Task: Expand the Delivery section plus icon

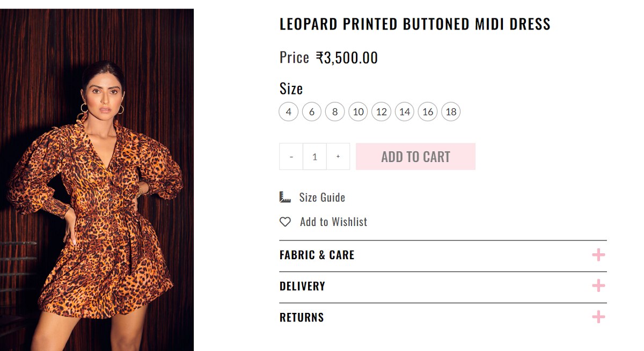Action: coord(598,286)
